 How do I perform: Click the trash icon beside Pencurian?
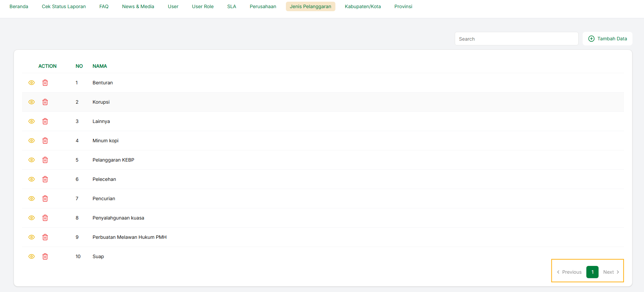45,199
